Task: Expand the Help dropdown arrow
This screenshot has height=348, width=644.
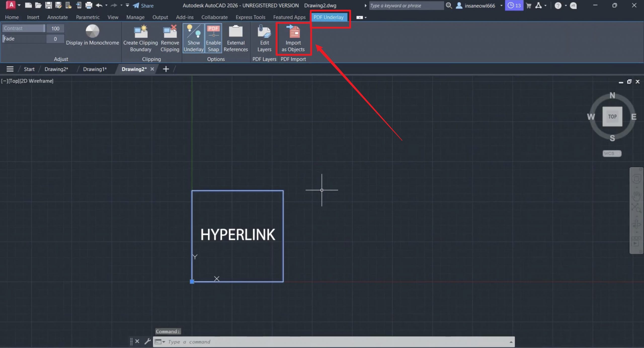Action: (x=566, y=6)
